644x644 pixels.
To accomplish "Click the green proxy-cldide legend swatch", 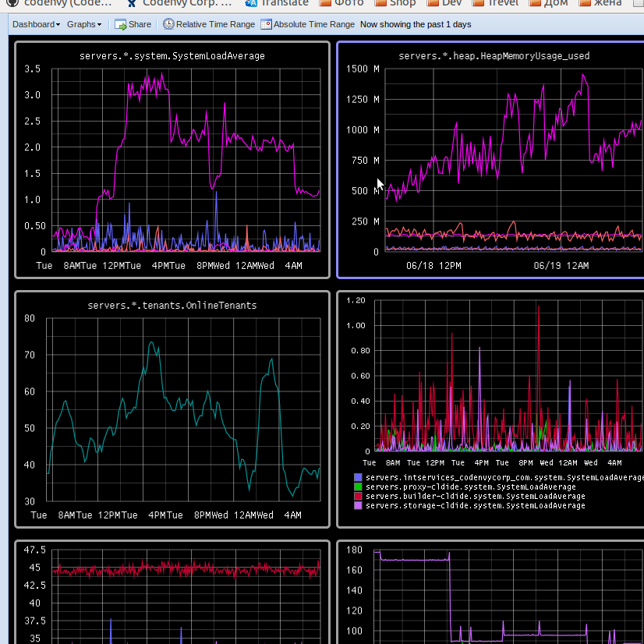I will (358, 487).
